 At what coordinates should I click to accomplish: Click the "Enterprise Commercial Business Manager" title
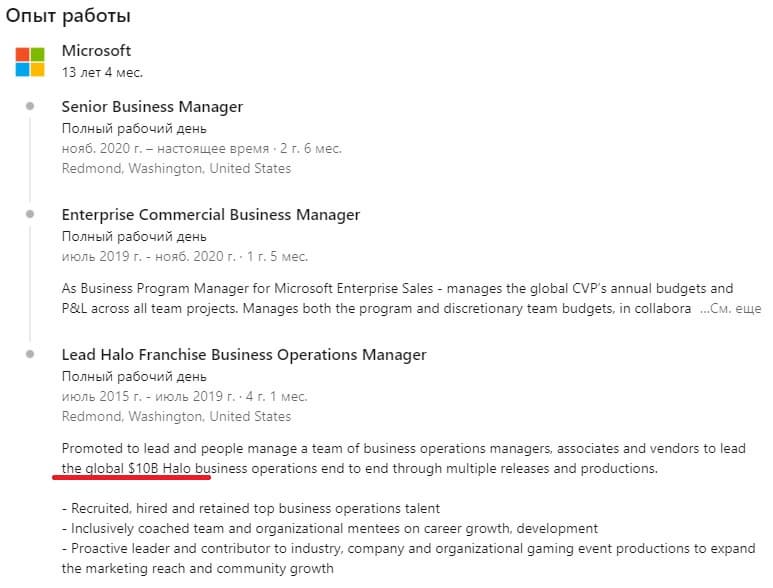click(x=210, y=215)
